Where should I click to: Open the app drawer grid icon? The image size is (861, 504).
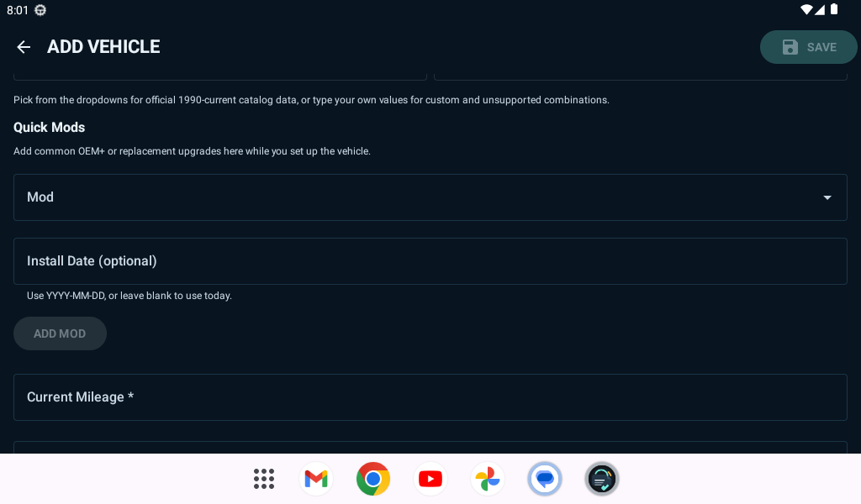point(263,479)
